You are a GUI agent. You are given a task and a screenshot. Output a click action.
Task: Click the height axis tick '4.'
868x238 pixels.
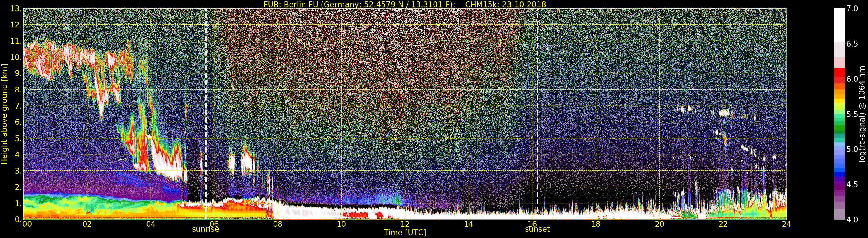tap(19, 155)
